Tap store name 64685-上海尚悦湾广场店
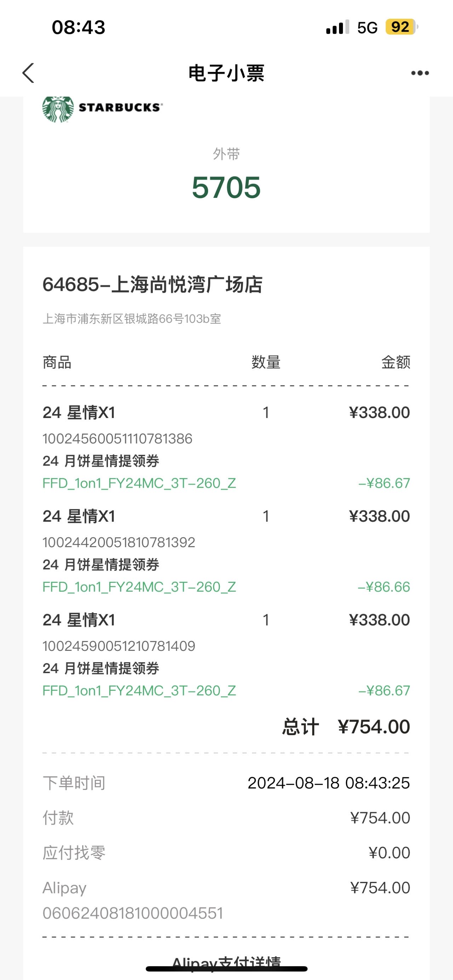 [153, 285]
